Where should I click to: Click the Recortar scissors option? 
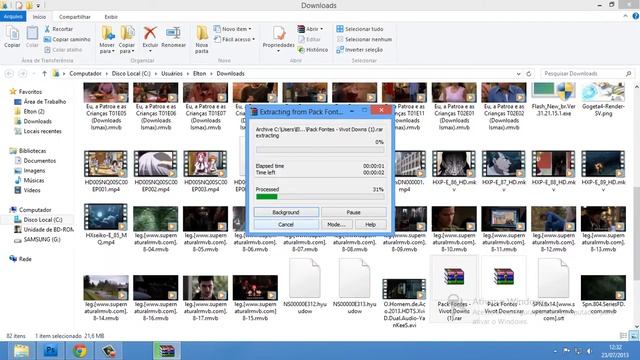(58, 29)
